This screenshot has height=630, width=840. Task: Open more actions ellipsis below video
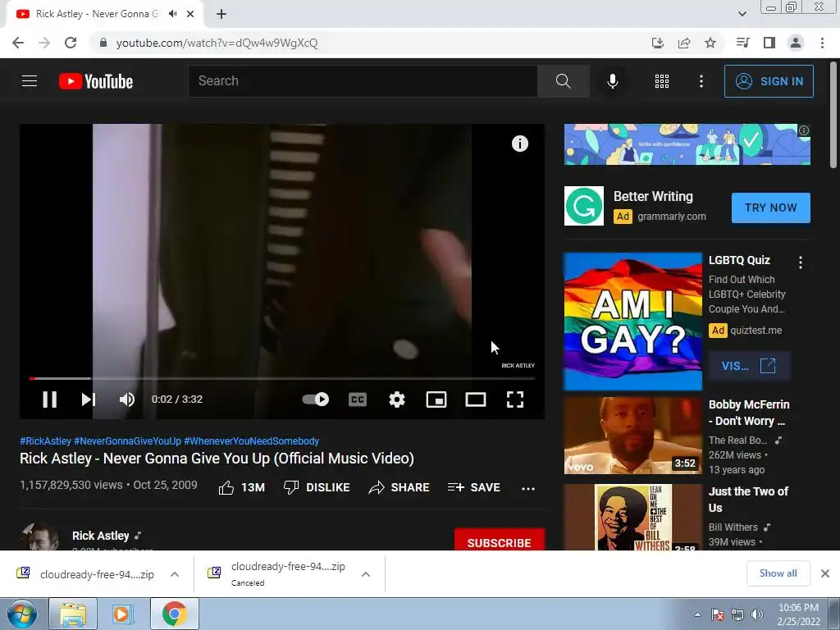tap(528, 488)
